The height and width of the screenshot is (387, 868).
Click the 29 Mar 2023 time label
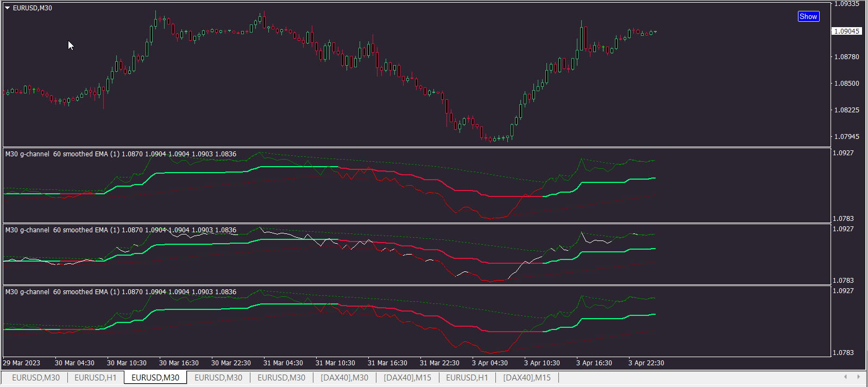pos(22,363)
